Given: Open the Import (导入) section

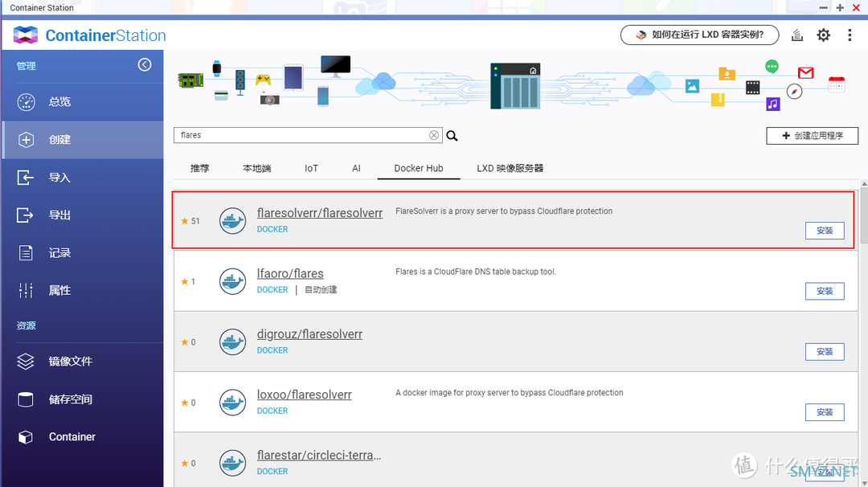Looking at the screenshot, I should pos(83,178).
